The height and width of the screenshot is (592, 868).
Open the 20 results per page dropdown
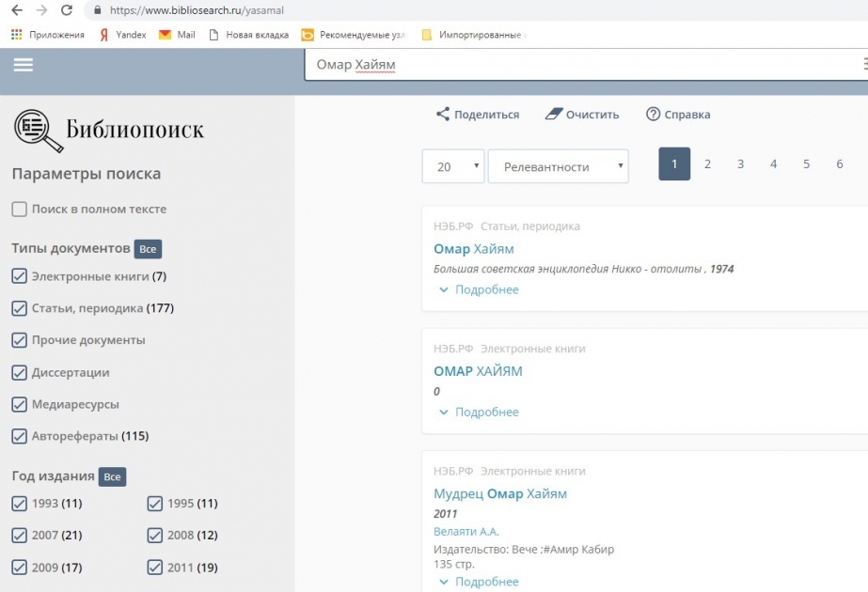[453, 166]
